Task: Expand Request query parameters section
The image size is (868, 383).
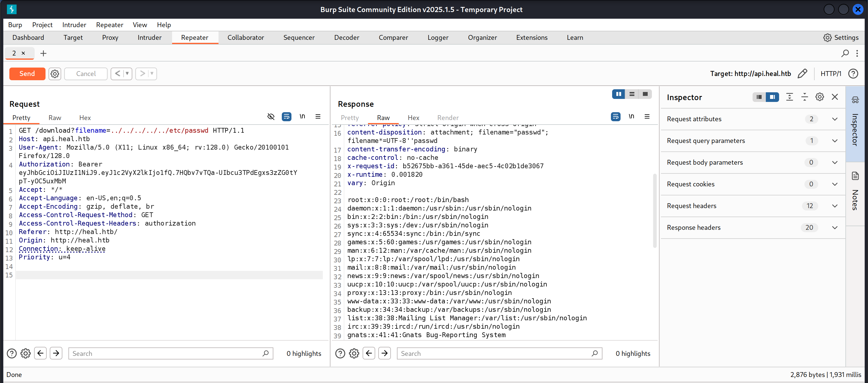Action: [835, 141]
